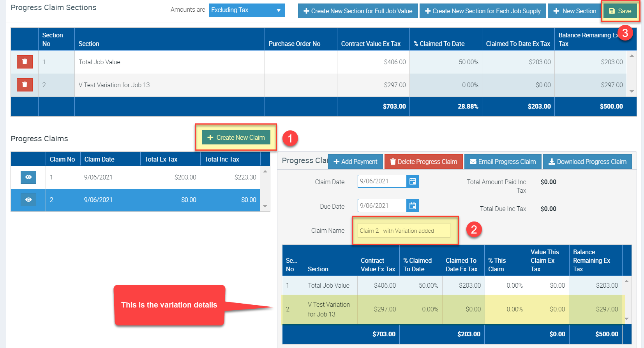Delete the current progress claim
The image size is (644, 348).
(x=423, y=162)
